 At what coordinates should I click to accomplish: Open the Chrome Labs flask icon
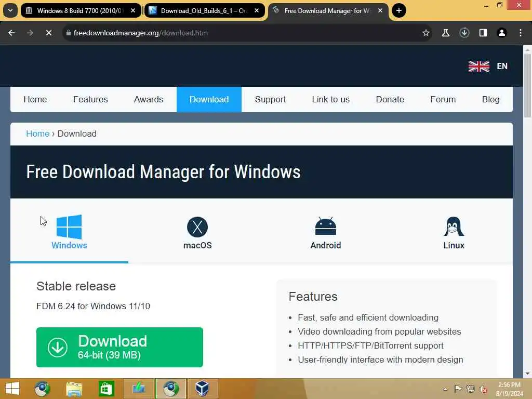point(445,33)
